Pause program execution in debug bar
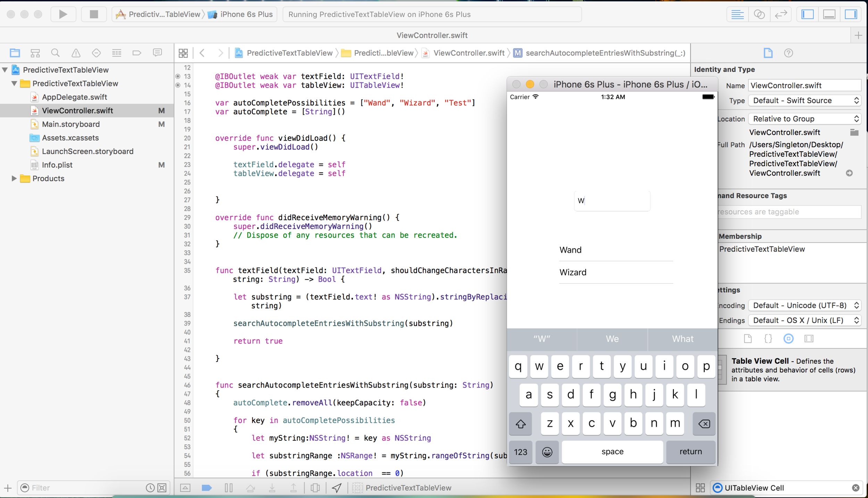 228,488
